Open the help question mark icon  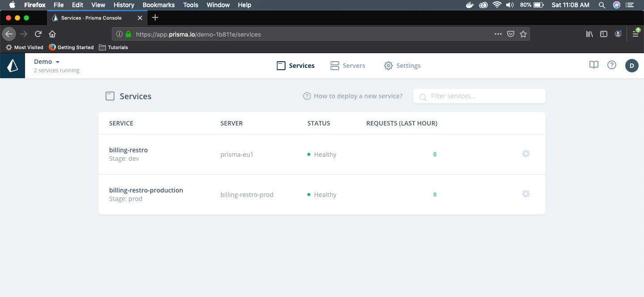click(612, 65)
